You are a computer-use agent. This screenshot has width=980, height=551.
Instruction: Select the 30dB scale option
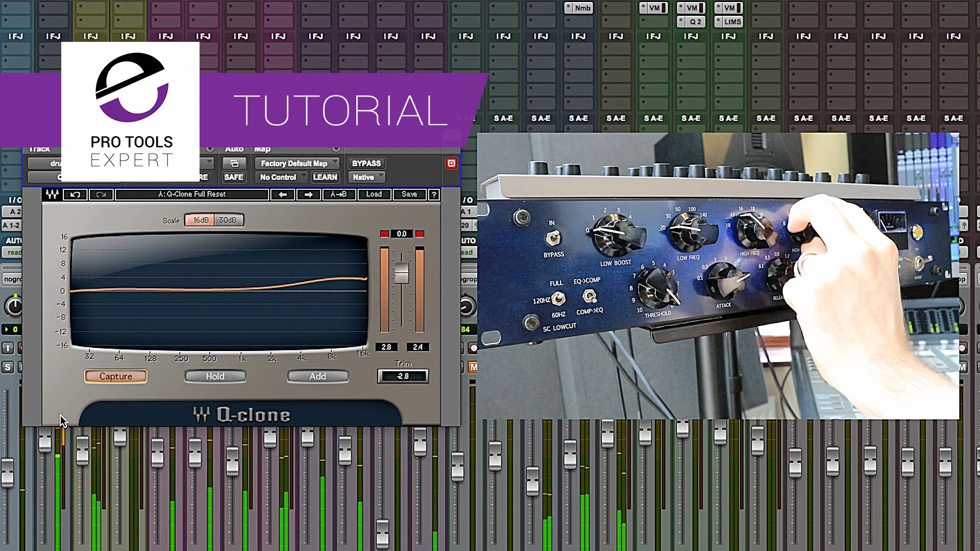228,220
